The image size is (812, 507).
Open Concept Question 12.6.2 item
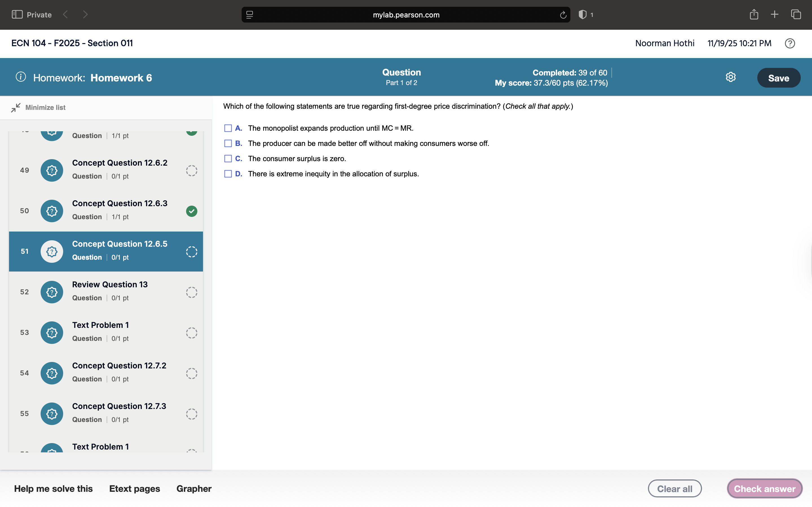120,170
